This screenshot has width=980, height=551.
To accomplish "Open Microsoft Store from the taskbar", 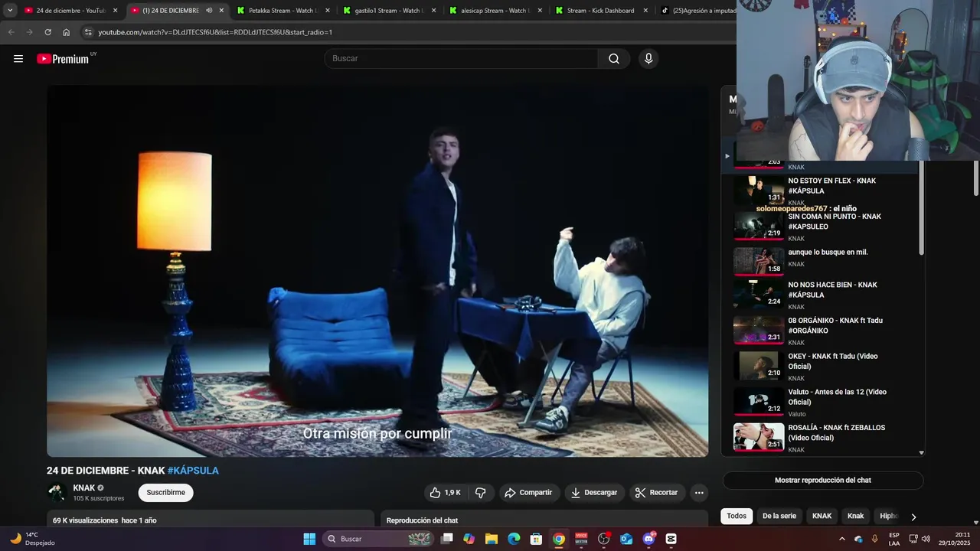I will [x=537, y=539].
